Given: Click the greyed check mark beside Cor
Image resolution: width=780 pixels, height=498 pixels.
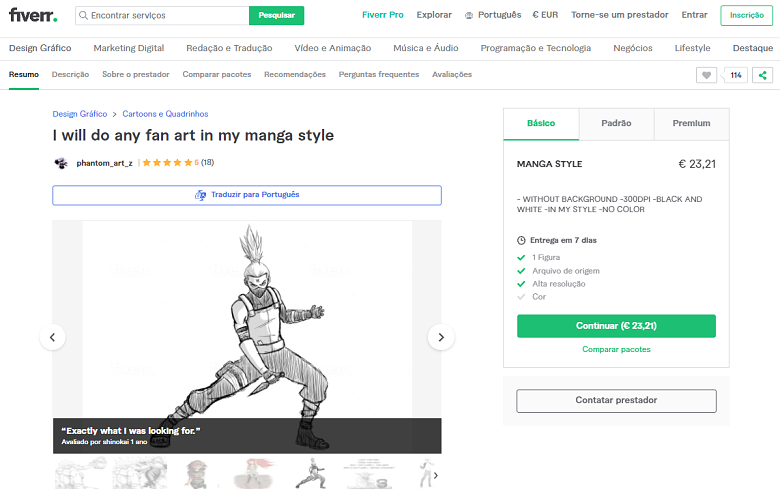Looking at the screenshot, I should point(521,297).
